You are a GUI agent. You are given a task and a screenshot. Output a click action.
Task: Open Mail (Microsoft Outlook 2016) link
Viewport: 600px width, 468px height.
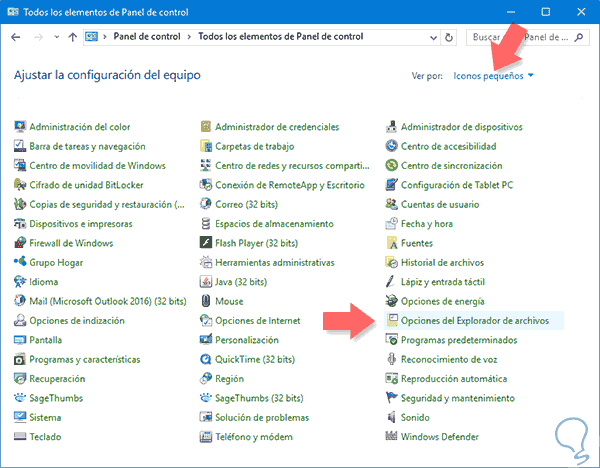click(x=108, y=301)
